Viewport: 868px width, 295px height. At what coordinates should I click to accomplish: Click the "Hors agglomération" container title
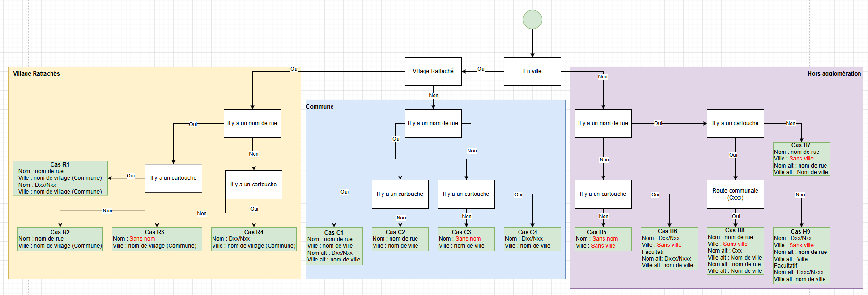pyautogui.click(x=834, y=74)
